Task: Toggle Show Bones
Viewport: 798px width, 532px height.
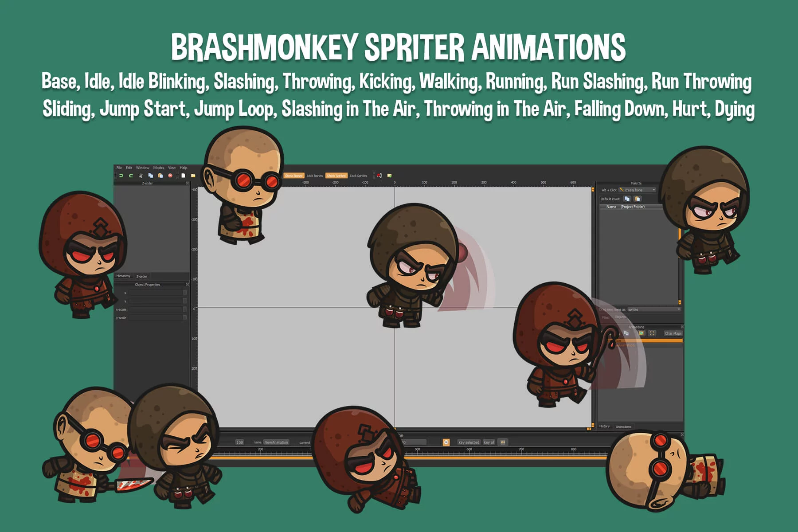Action: tap(293, 176)
